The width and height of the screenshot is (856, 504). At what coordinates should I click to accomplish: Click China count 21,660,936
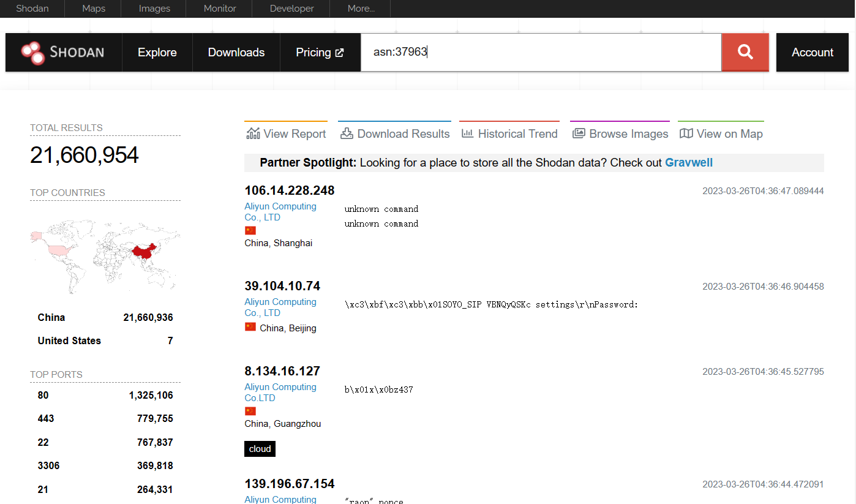(x=148, y=317)
